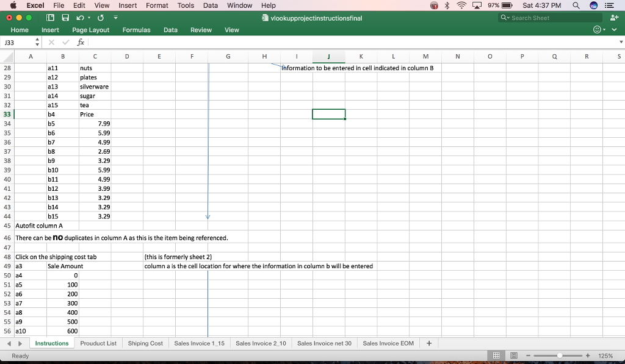Open the workbook gallery icon in title bar
This screenshot has height=364, width=625.
pos(50,18)
